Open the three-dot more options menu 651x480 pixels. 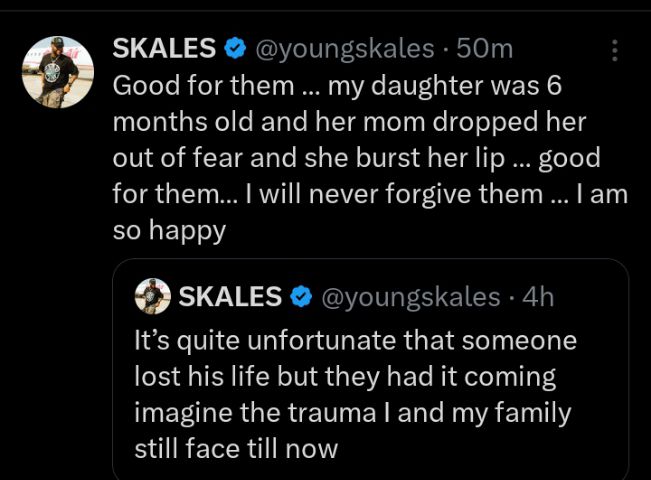pos(614,50)
